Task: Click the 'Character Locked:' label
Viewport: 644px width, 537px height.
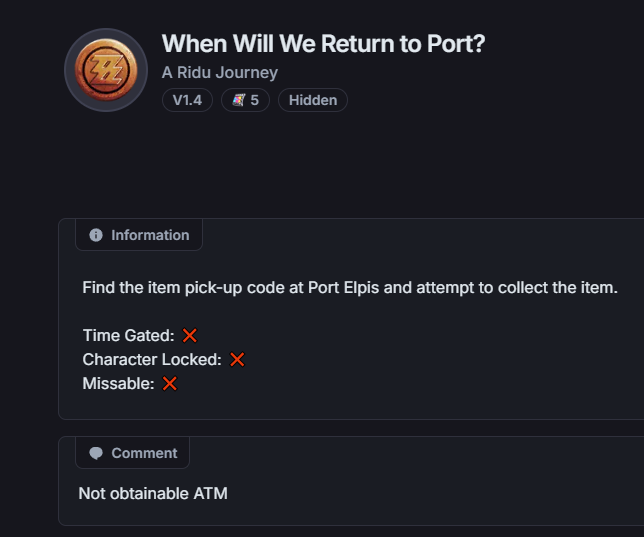Action: (152, 360)
